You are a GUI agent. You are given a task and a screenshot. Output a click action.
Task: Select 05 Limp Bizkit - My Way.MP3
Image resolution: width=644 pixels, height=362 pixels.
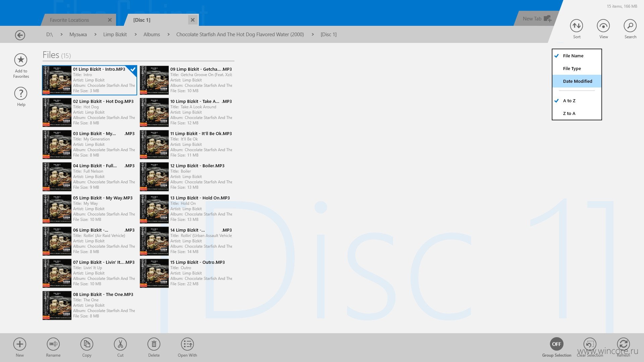click(x=90, y=209)
